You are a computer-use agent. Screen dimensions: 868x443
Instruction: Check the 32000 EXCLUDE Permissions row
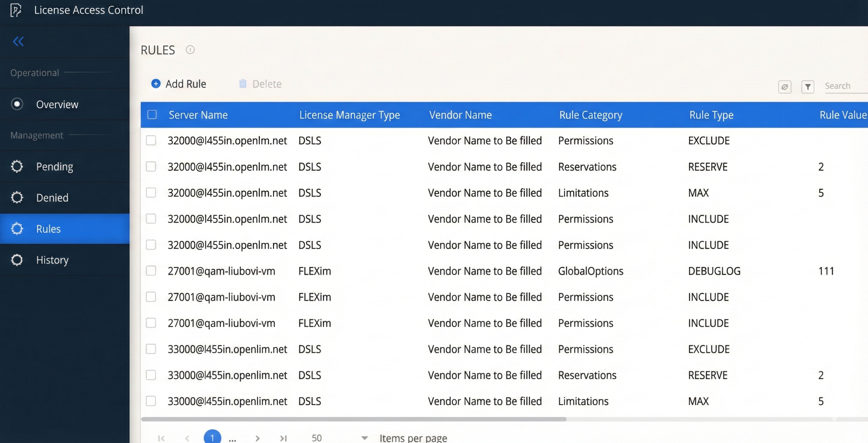pyautogui.click(x=151, y=140)
